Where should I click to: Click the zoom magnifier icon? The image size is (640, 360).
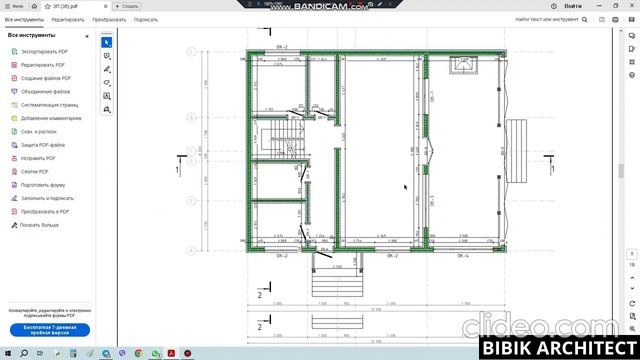coord(632,329)
